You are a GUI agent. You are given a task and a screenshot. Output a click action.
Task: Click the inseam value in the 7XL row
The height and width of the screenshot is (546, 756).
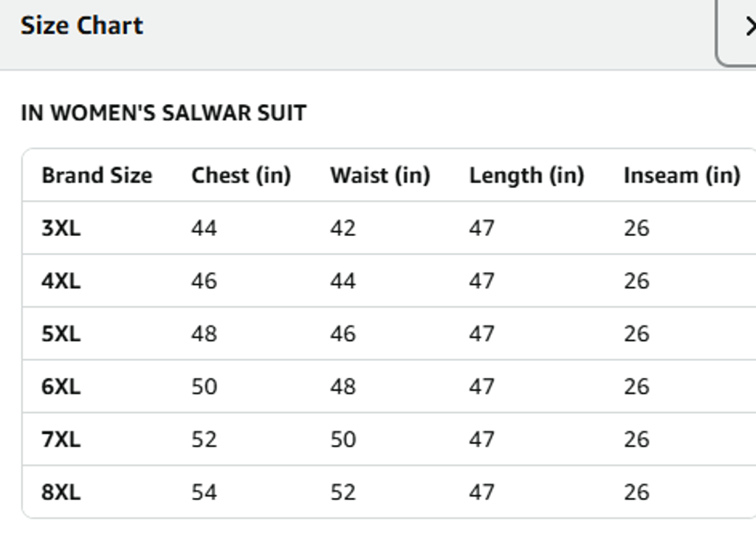click(636, 440)
